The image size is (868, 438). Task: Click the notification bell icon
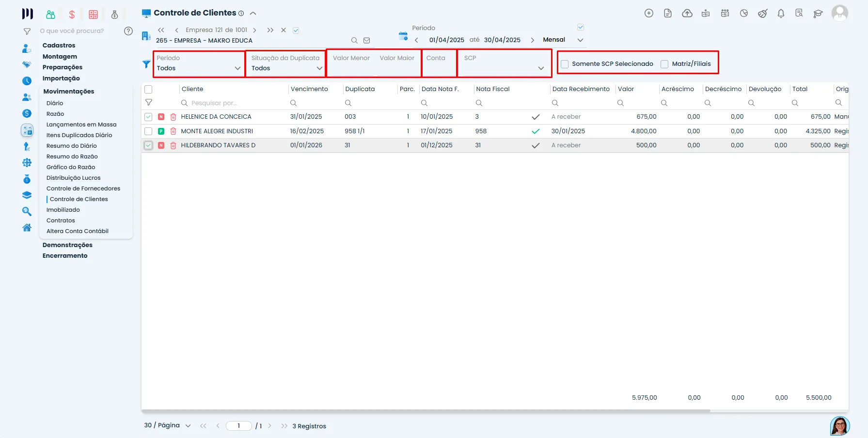(x=781, y=14)
